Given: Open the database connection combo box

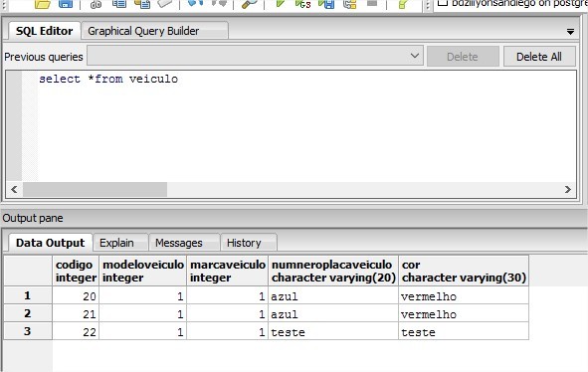Looking at the screenshot, I should click(510, 5).
